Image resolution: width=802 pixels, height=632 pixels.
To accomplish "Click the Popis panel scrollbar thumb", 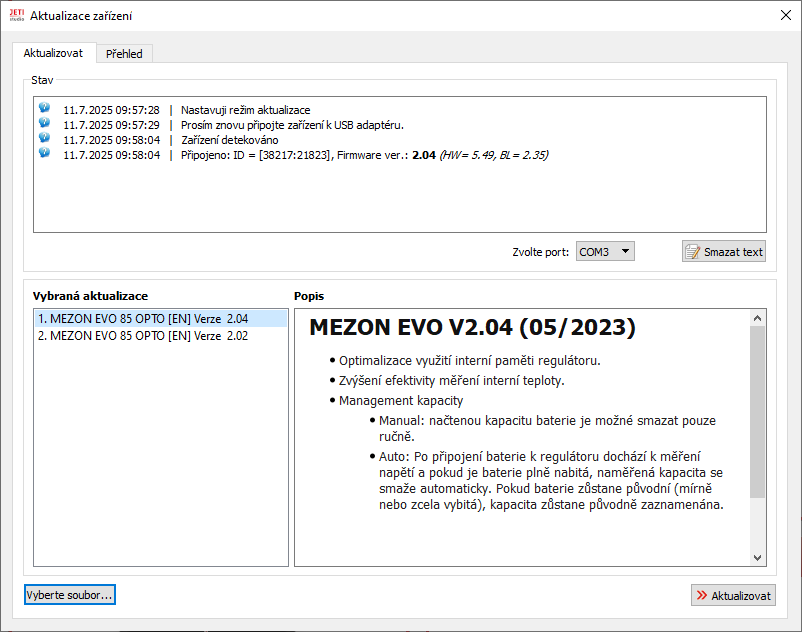I will coord(758,412).
